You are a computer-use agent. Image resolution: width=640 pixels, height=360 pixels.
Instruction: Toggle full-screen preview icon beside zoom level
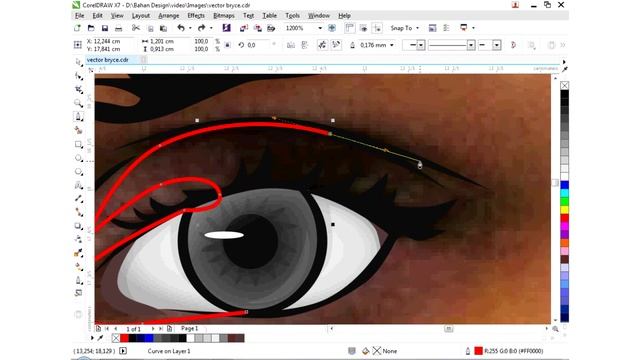332,28
